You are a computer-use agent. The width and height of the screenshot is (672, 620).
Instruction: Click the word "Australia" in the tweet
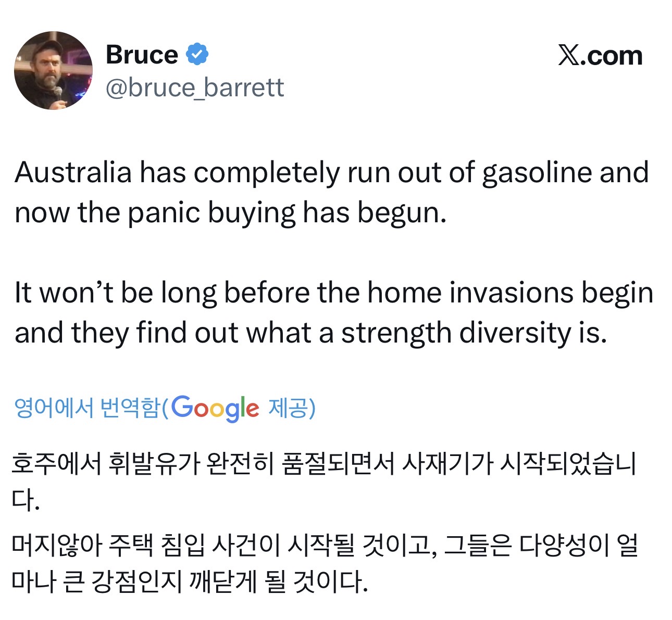[x=73, y=172]
